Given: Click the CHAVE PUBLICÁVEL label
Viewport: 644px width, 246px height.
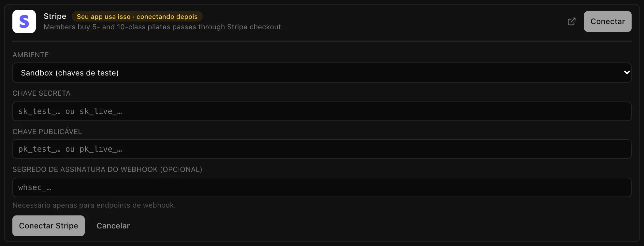Looking at the screenshot, I should (47, 131).
